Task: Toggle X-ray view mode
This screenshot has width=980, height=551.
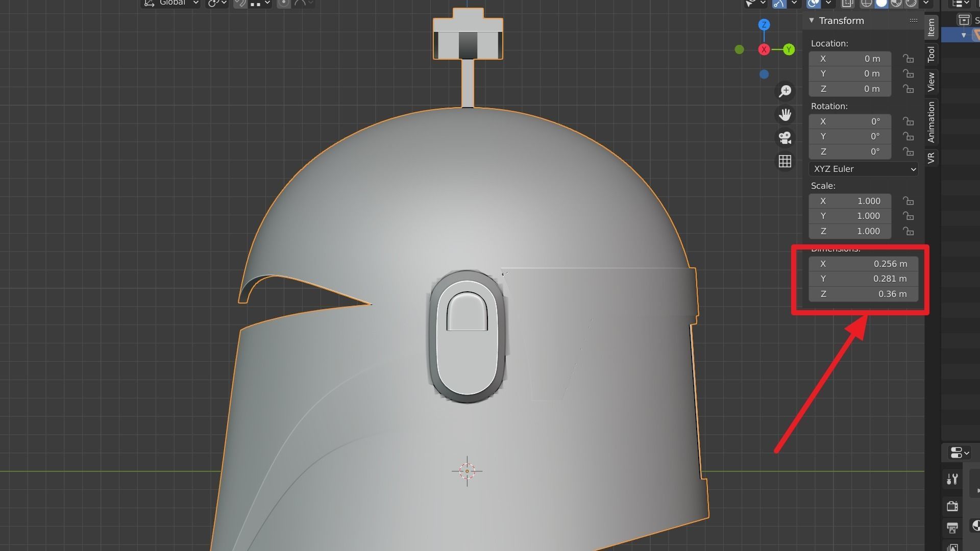Action: pos(848,3)
